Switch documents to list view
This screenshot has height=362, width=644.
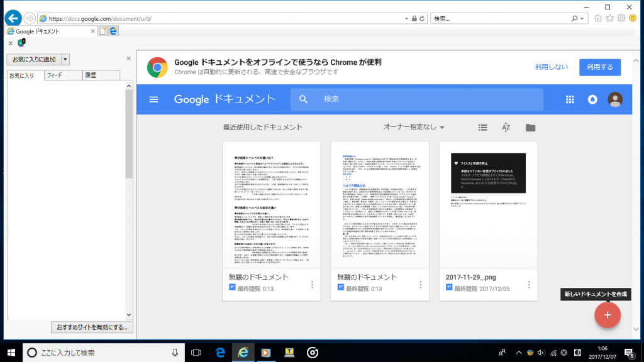[482, 128]
